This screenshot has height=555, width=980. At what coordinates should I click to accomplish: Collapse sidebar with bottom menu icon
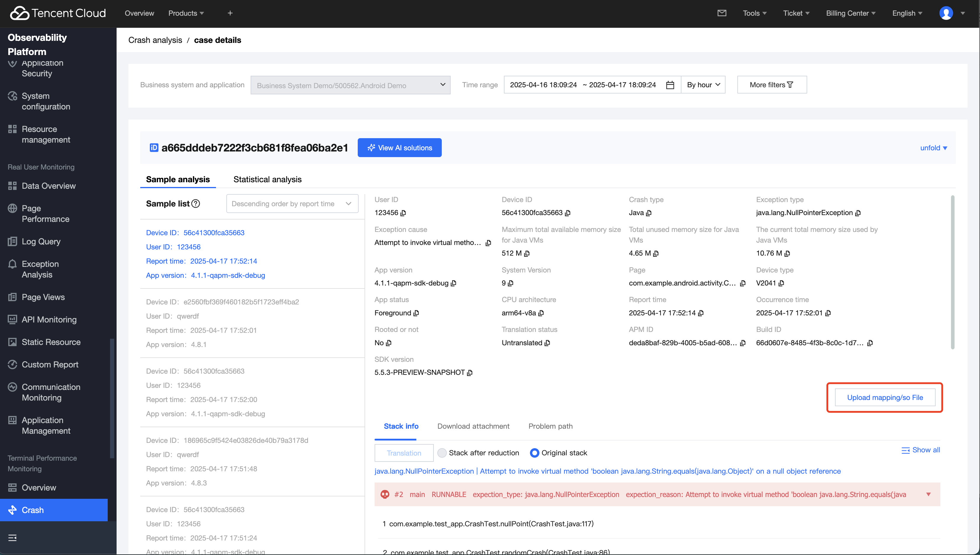[12, 538]
